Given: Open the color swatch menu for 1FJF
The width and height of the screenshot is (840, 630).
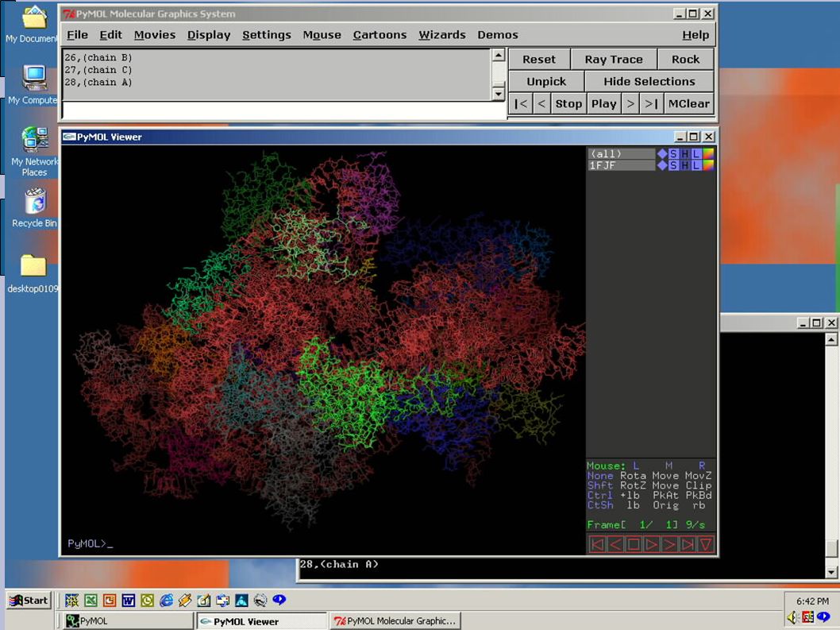Looking at the screenshot, I should (708, 166).
